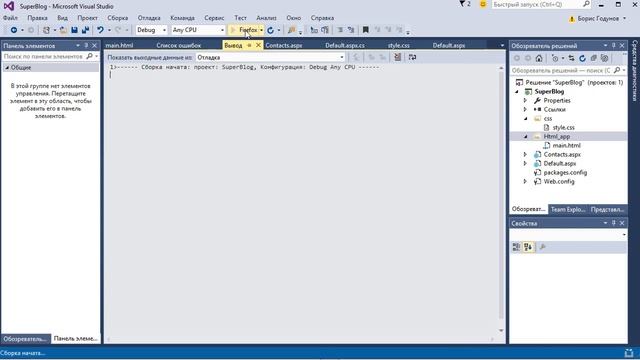Collapse the Общие toolbox group
Screen dimensions: 640x360
[x=7, y=68]
